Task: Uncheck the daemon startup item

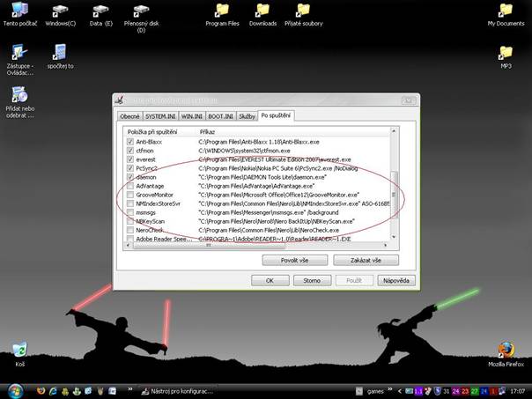Action: (130, 177)
